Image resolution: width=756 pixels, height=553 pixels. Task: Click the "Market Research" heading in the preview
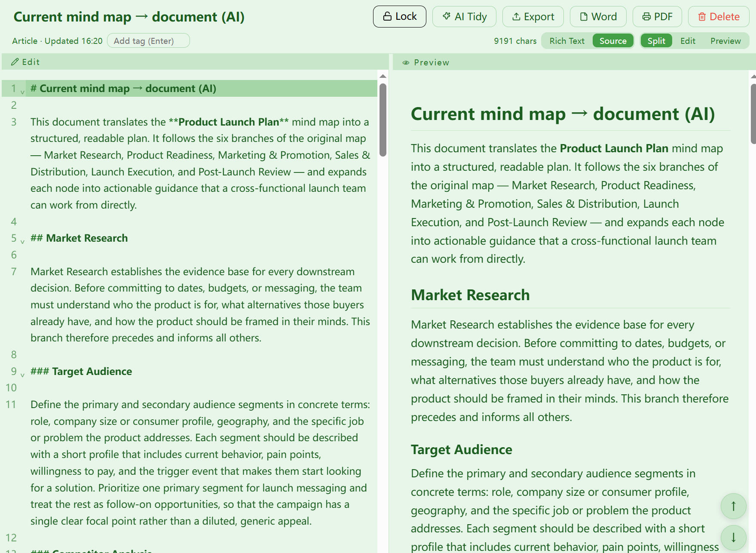click(x=470, y=295)
